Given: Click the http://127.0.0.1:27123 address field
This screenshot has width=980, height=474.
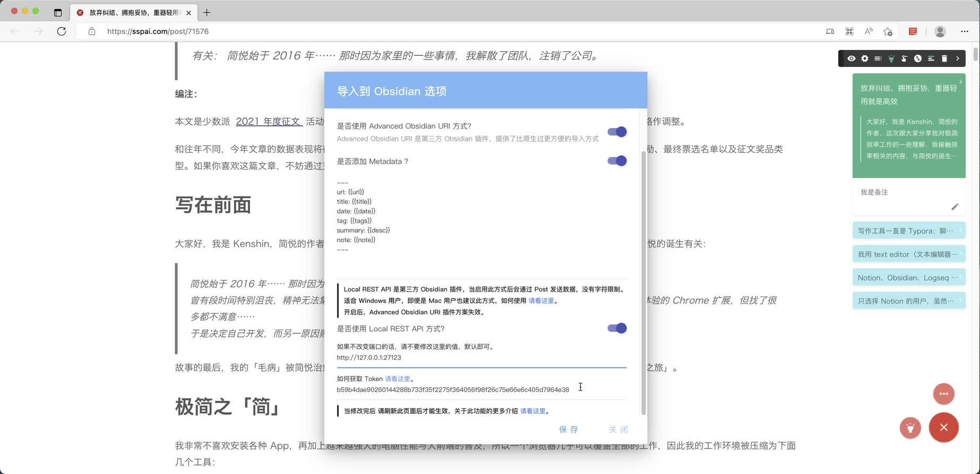Looking at the screenshot, I should tap(482, 358).
